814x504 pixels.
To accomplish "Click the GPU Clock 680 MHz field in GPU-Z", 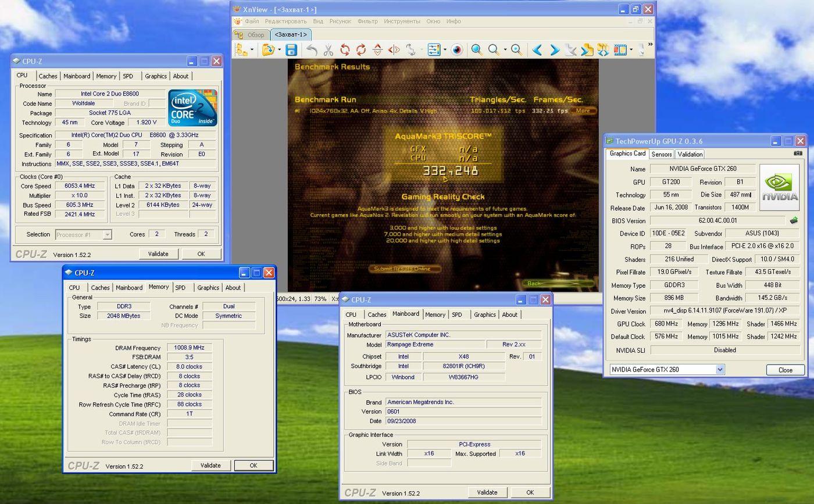I will [665, 324].
